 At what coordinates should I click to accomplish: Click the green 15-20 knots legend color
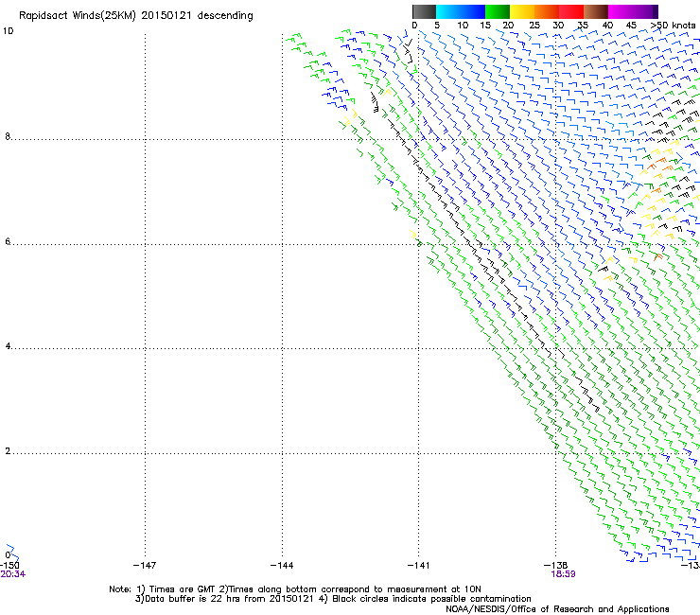click(498, 11)
